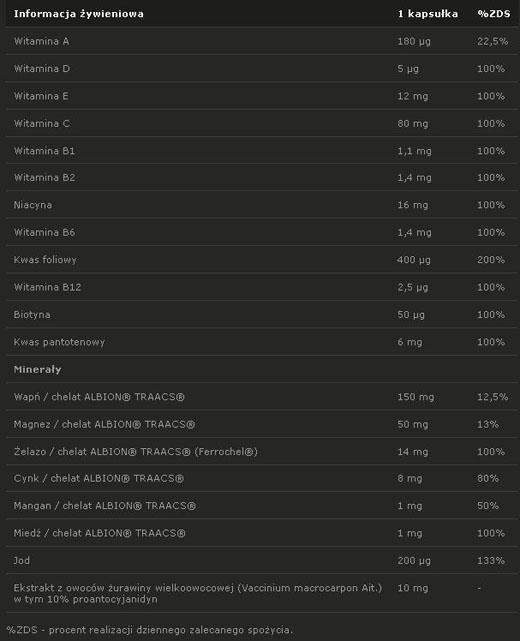The width and height of the screenshot is (520, 641).
Task: Click the Informacja żywieniowa header
Action: 78,14
